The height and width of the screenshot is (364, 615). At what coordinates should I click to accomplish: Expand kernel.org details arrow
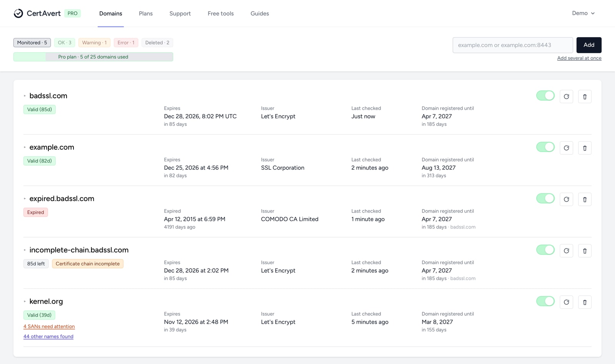point(25,302)
